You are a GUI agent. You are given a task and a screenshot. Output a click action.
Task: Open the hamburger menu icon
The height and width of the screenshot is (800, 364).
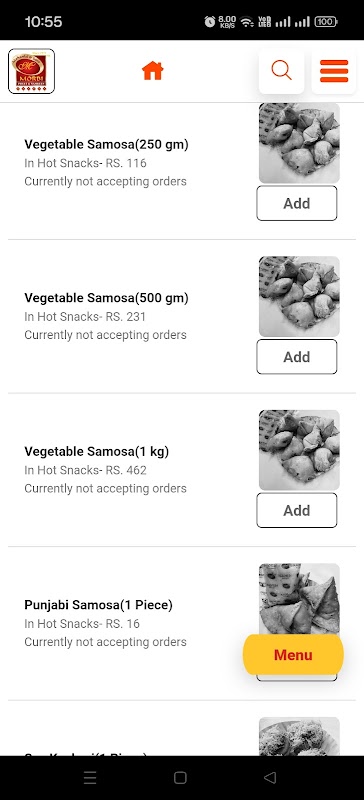[x=334, y=71]
